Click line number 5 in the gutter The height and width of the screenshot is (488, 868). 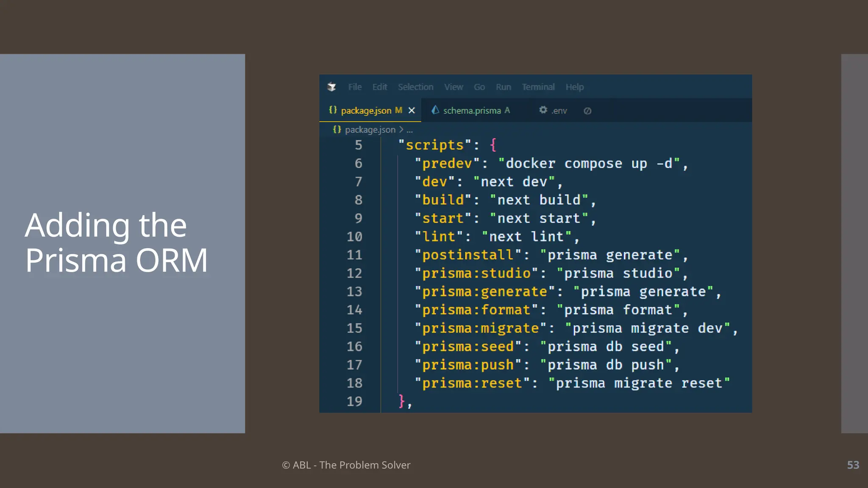tap(359, 145)
